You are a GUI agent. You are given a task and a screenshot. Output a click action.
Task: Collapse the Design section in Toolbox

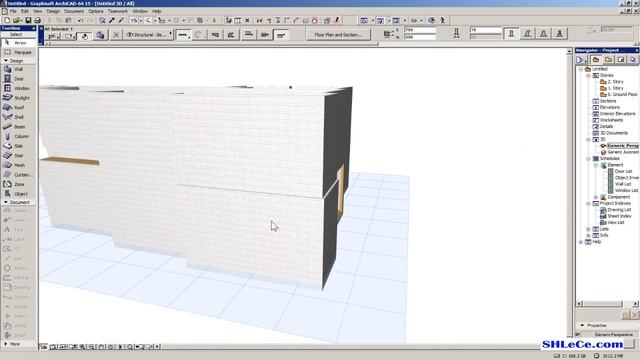click(x=6, y=61)
